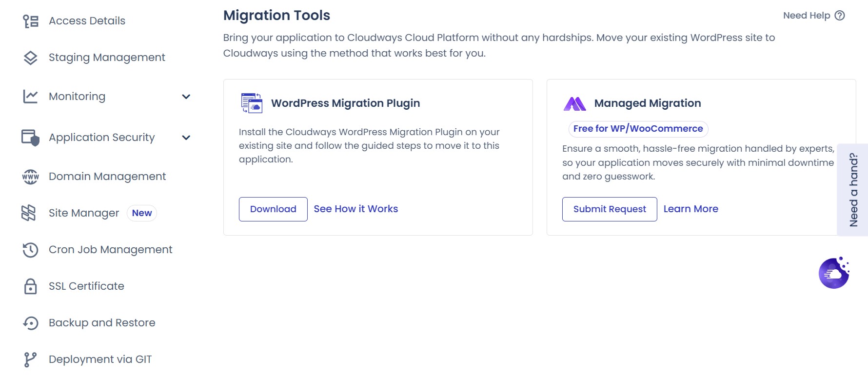Go to Domain Management

(x=107, y=177)
